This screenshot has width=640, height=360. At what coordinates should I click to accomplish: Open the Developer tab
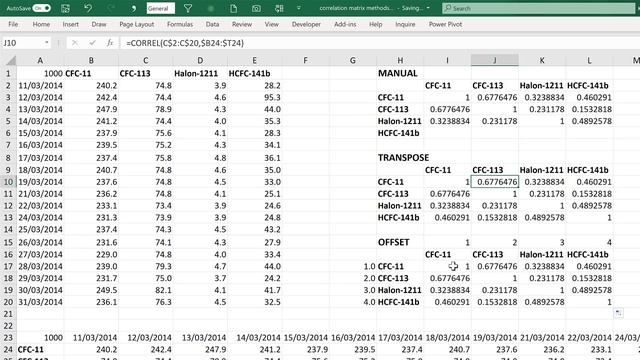coord(306,24)
